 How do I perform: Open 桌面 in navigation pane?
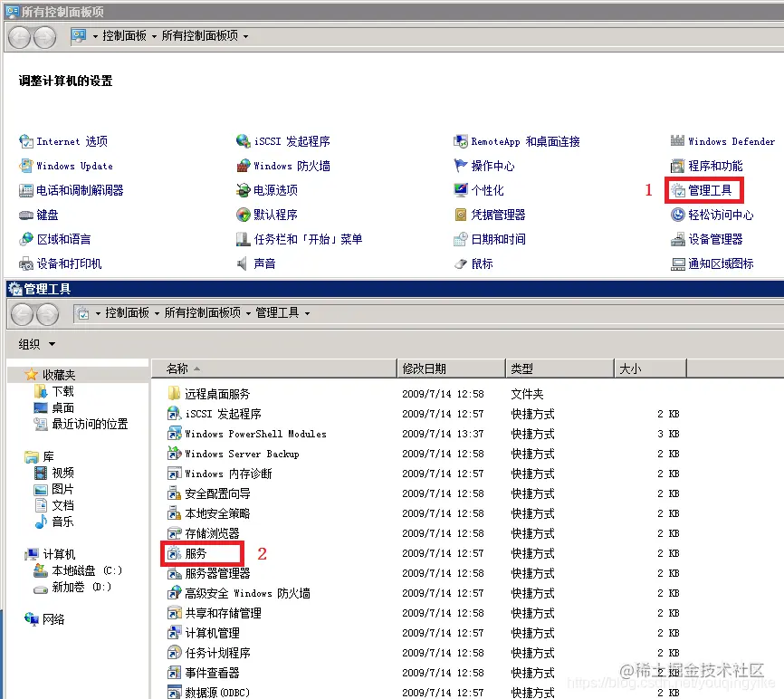pos(62,407)
